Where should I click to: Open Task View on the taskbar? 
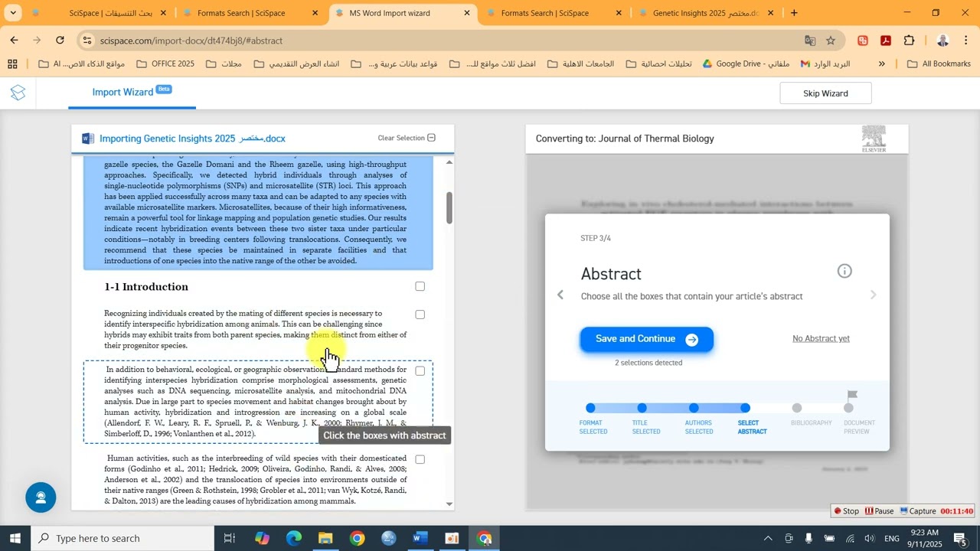pos(229,538)
